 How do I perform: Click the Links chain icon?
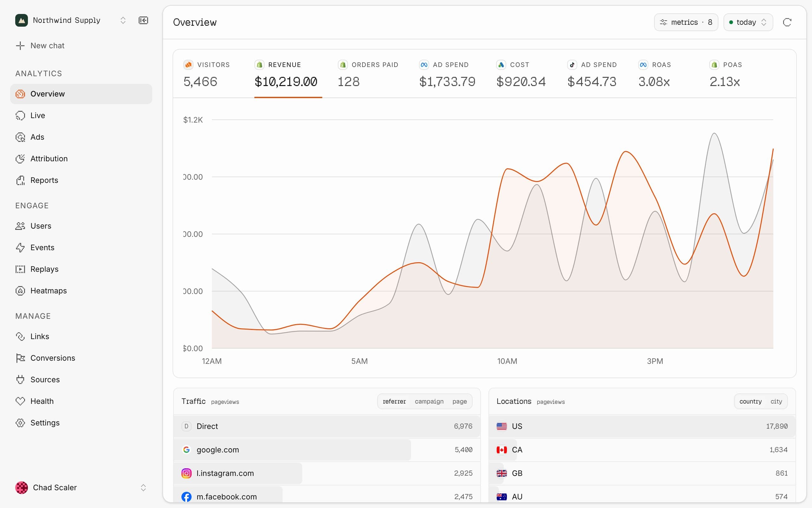[21, 336]
